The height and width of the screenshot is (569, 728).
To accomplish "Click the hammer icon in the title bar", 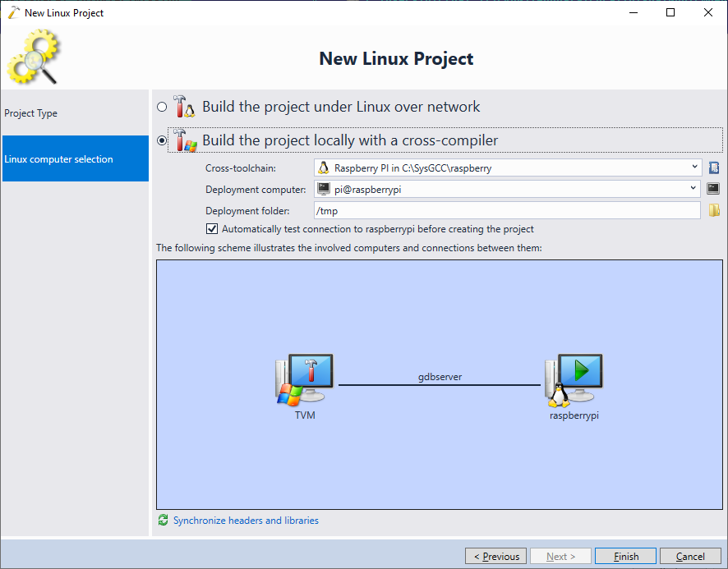I will (14, 12).
